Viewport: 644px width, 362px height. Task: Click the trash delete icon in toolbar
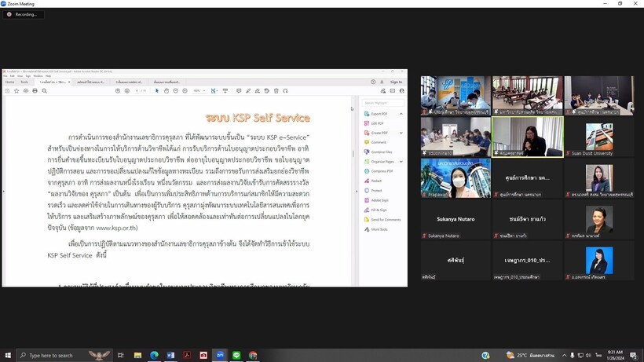click(276, 91)
